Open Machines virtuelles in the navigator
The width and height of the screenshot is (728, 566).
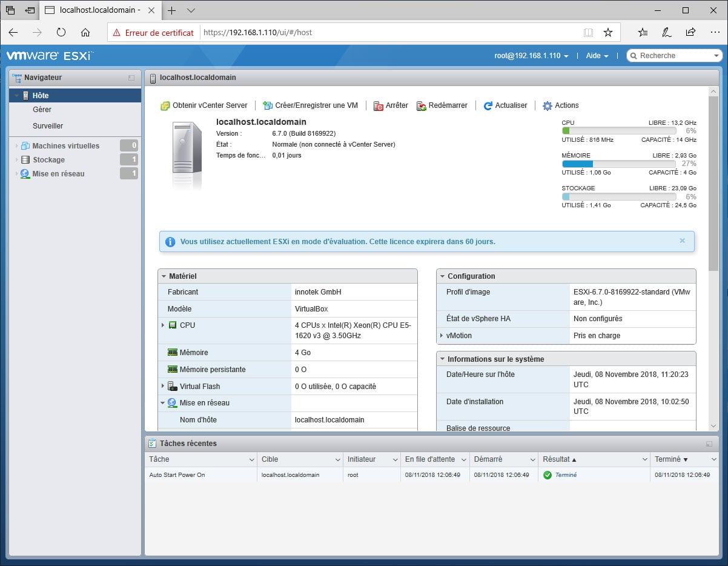(65, 146)
